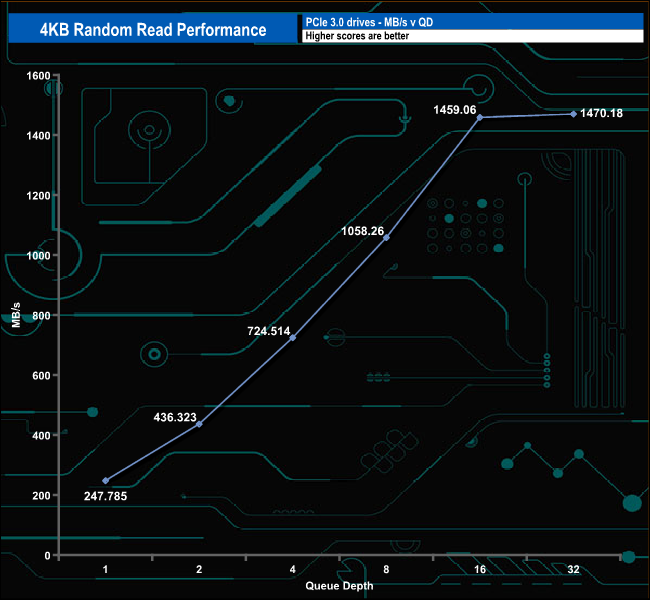
Task: Click the 436.323 value label
Action: (179, 413)
